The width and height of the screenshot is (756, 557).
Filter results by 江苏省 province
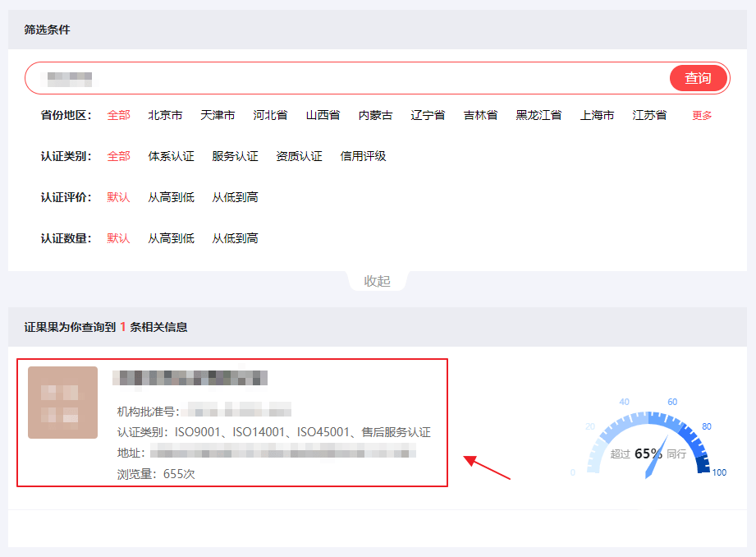(x=648, y=115)
